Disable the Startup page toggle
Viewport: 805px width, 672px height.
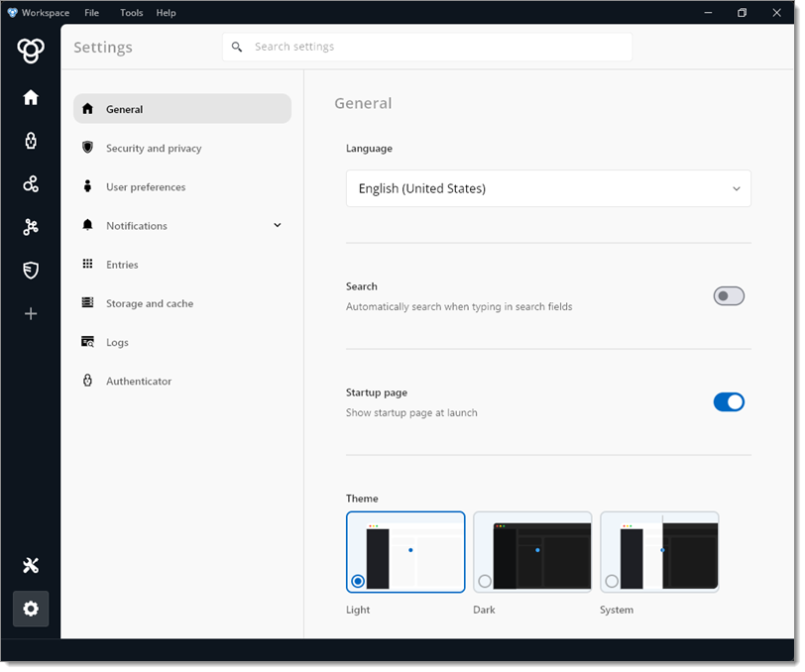click(729, 402)
